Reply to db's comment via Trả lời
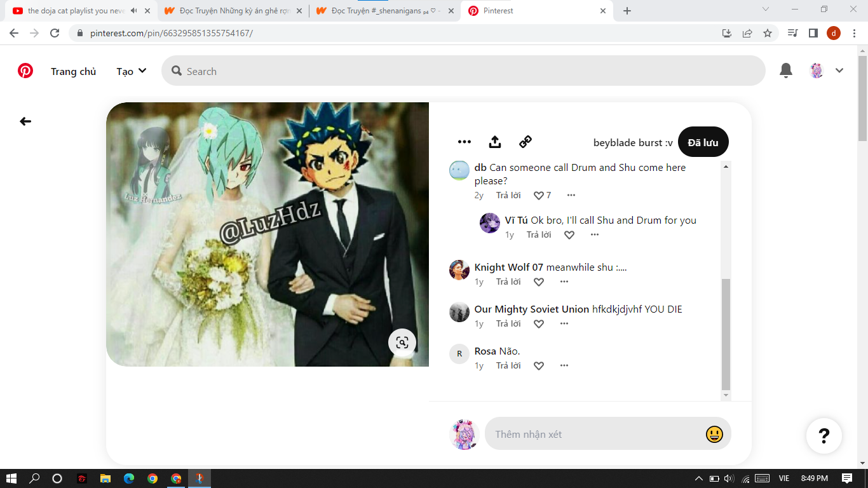 [x=508, y=195]
